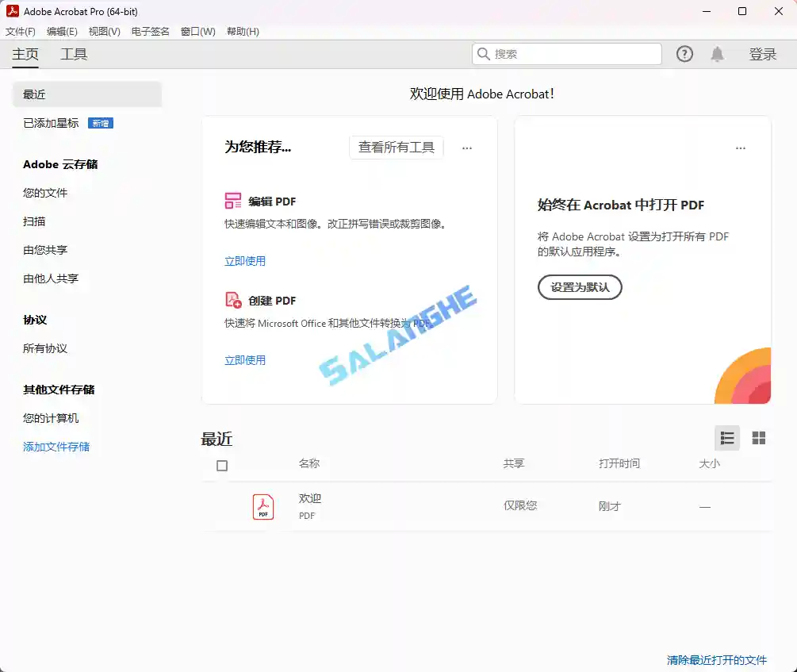Open the 文件 menu
The height and width of the screenshot is (672, 797).
pyautogui.click(x=21, y=31)
